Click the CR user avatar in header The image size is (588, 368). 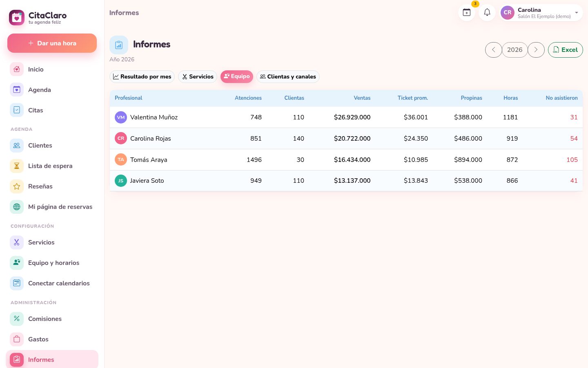click(508, 13)
